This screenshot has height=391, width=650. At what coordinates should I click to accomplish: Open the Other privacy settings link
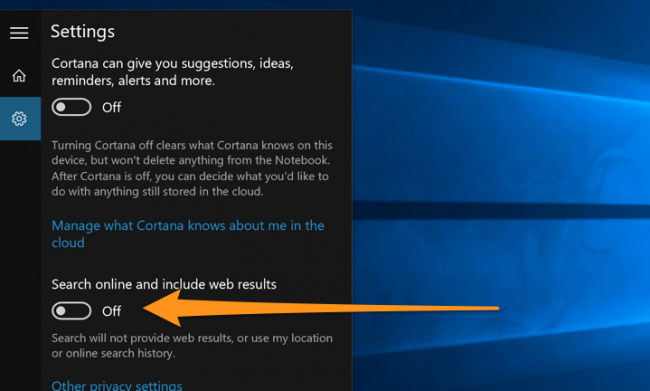pyautogui.click(x=117, y=386)
